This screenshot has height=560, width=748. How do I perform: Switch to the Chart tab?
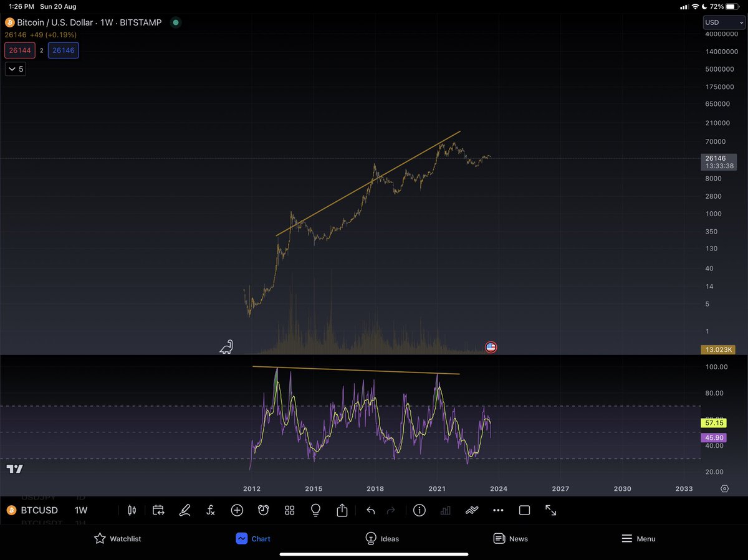click(x=253, y=539)
